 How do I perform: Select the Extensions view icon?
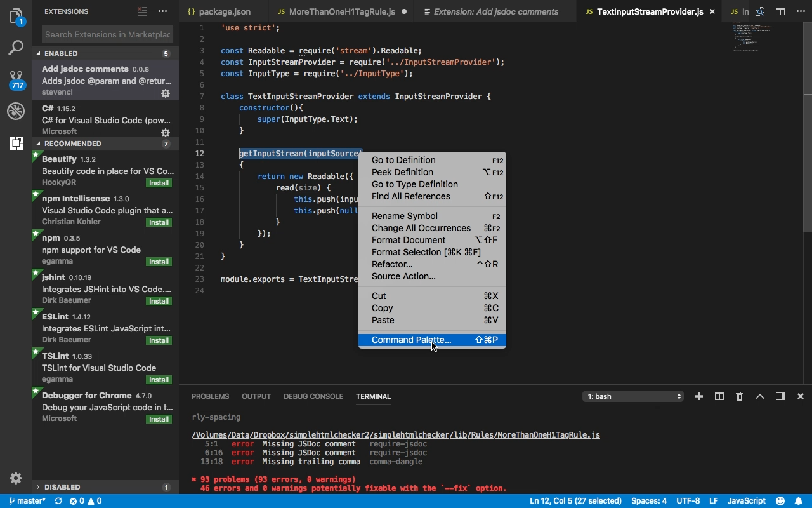pos(16,143)
